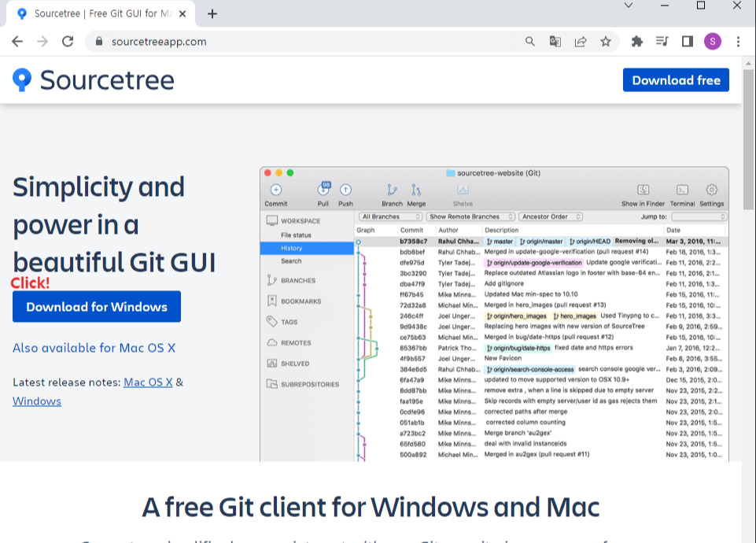Select File status in the sidebar

pyautogui.click(x=296, y=235)
